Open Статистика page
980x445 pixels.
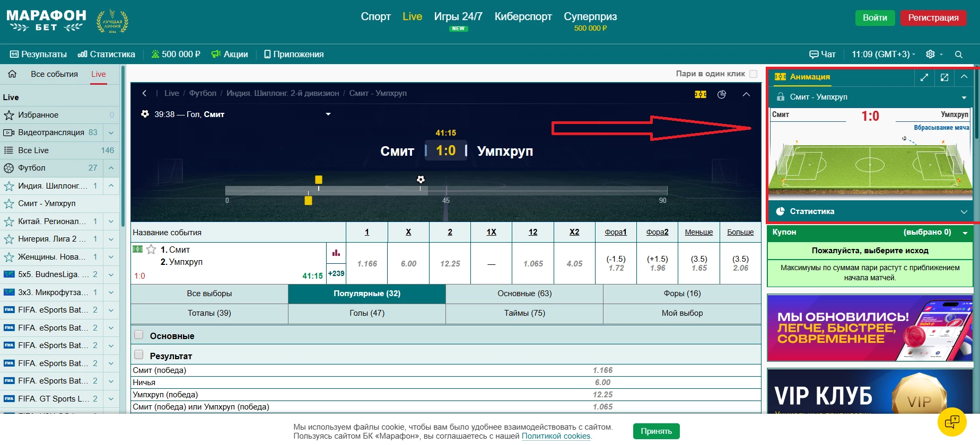click(x=106, y=54)
